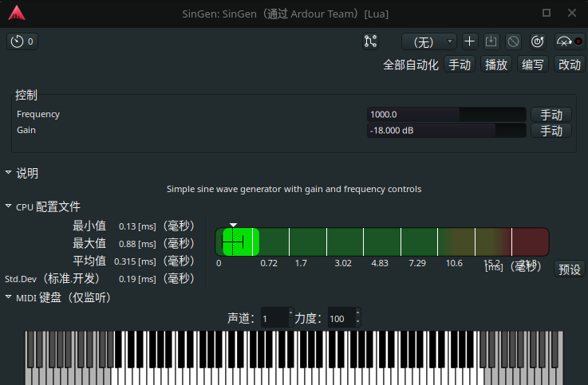Click the Ardour logo icon in title bar
Screen dimensions: 588x385
[17, 13]
